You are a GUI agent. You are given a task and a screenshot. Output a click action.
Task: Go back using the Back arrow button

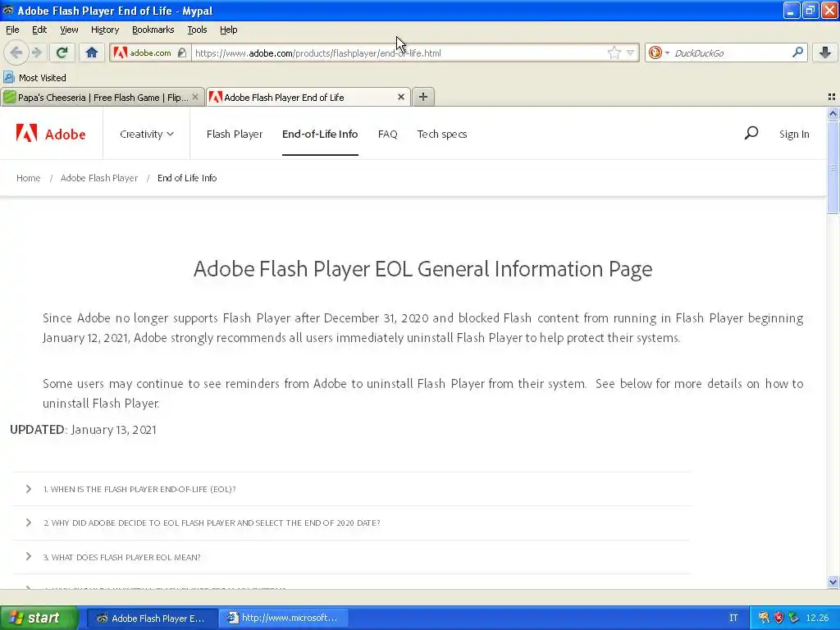(x=16, y=52)
